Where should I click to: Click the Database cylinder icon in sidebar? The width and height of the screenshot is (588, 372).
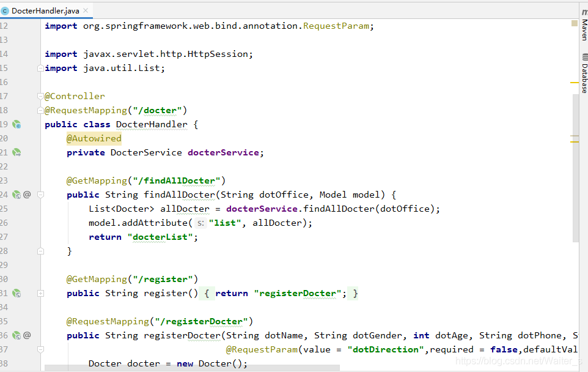pos(584,57)
